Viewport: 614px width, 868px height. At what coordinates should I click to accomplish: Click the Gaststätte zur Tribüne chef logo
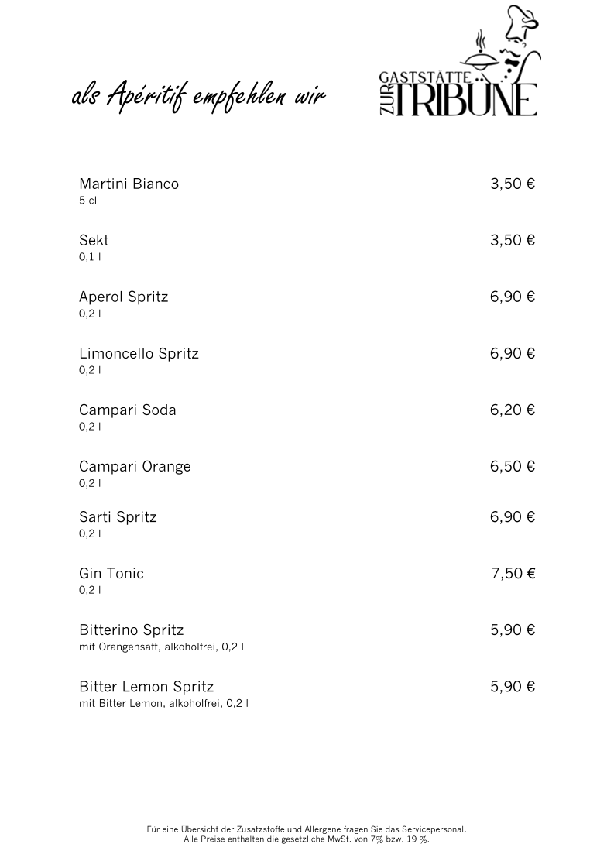pos(459,61)
